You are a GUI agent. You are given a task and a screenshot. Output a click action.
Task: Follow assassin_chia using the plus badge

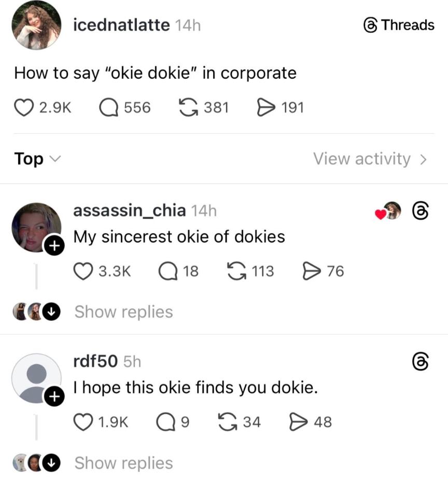coord(52,246)
